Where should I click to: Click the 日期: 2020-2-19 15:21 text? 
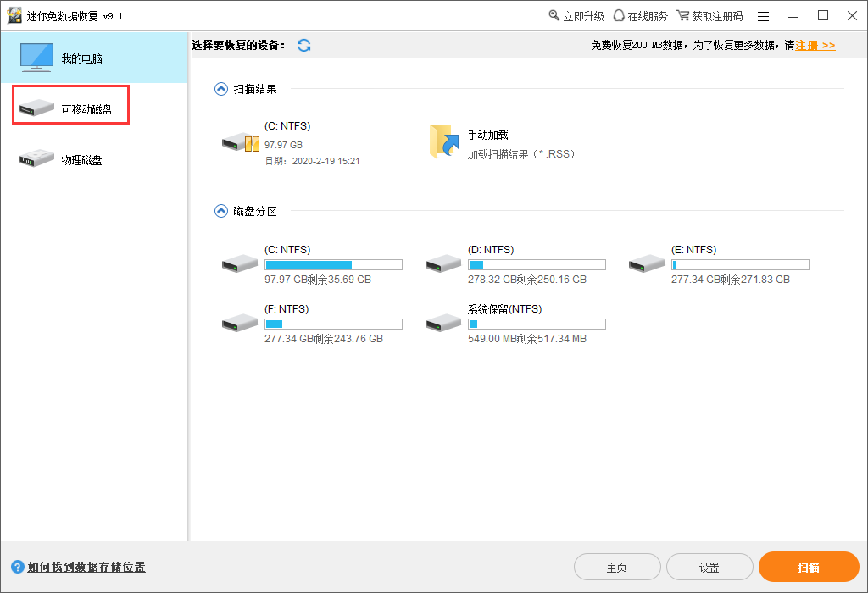coord(312,162)
